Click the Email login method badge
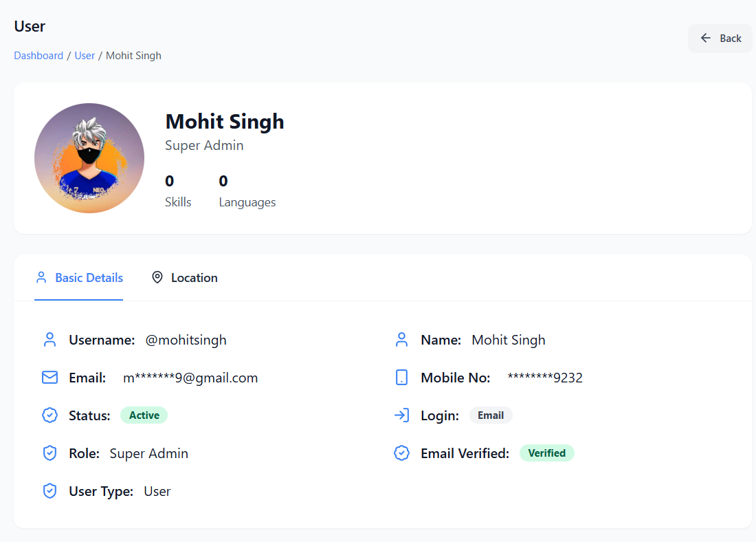 coord(491,415)
